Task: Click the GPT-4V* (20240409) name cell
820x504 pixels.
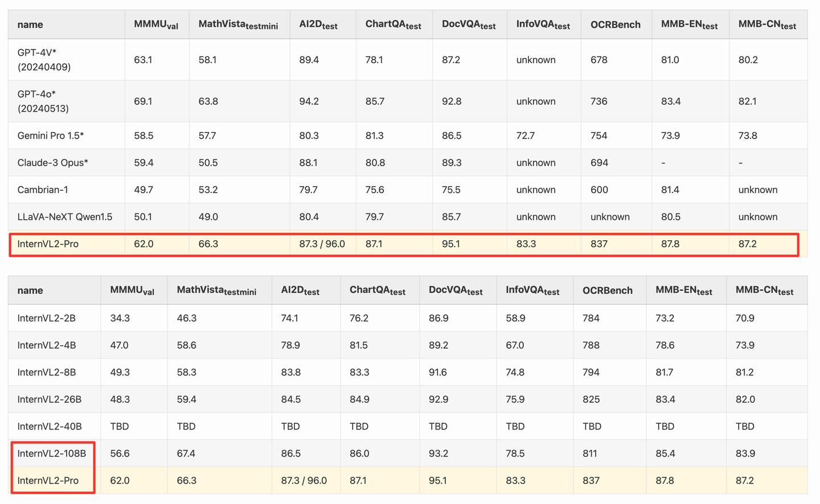Action: [x=44, y=60]
